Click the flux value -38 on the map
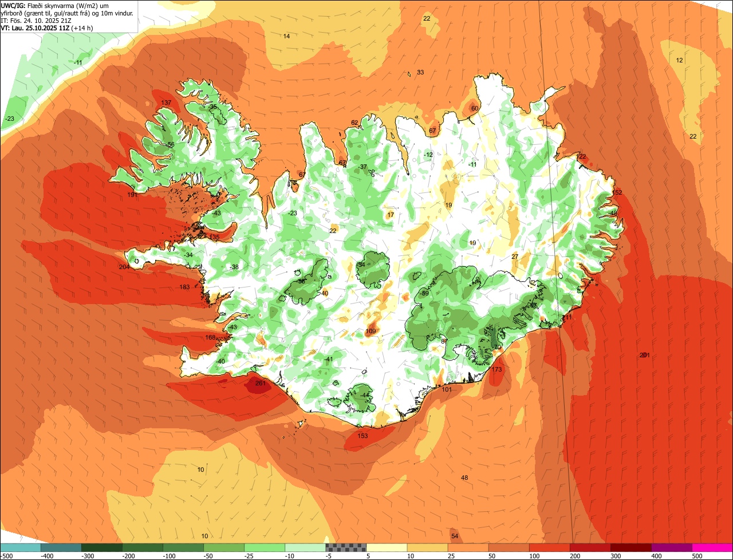This screenshot has width=733, height=560. pos(234,267)
